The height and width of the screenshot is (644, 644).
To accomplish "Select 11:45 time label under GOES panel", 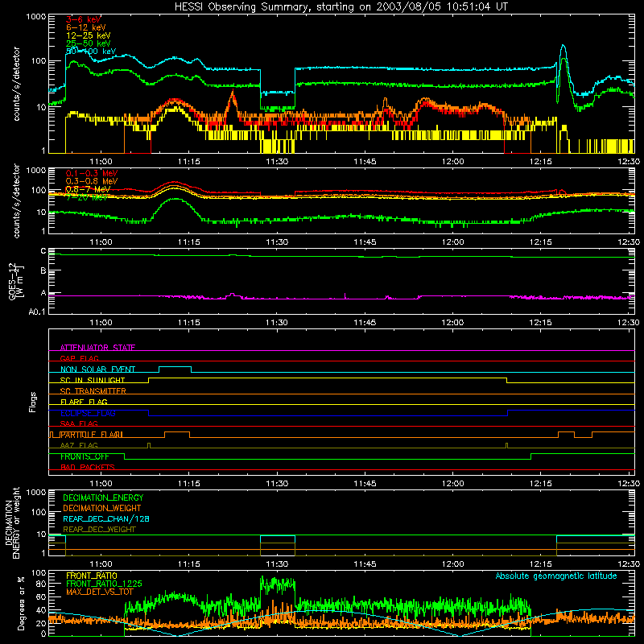I will coord(365,323).
